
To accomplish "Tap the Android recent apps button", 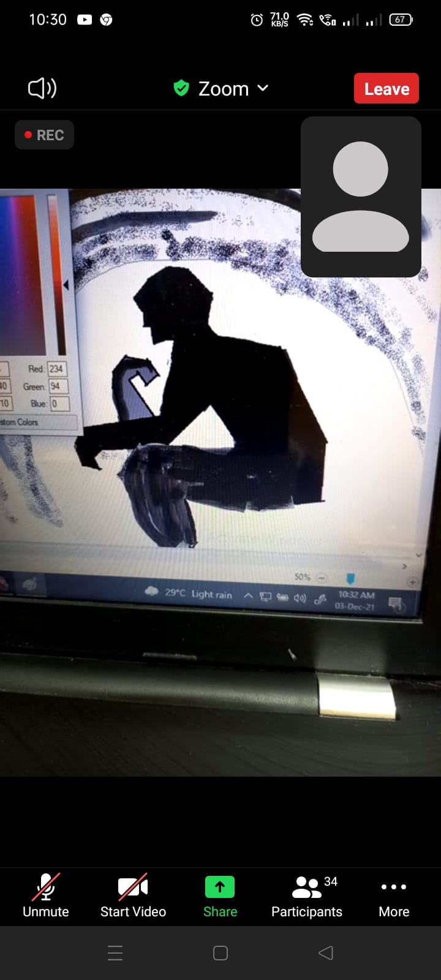I will click(x=115, y=953).
